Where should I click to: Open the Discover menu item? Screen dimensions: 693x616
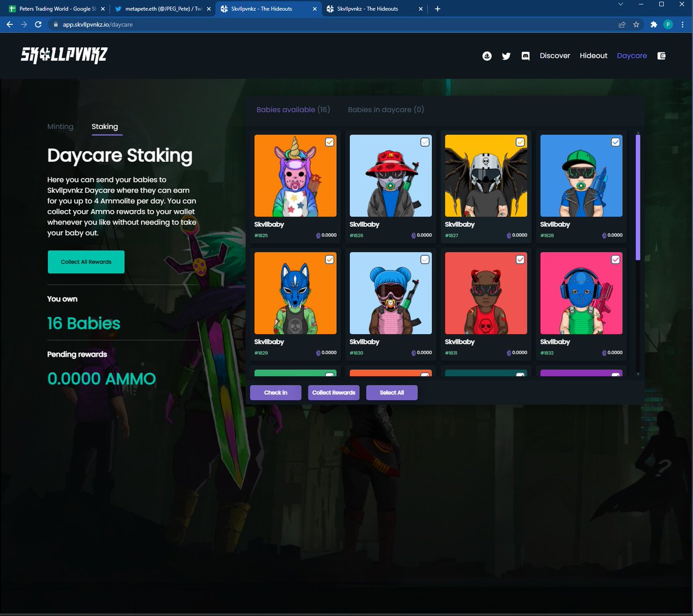[x=555, y=56]
